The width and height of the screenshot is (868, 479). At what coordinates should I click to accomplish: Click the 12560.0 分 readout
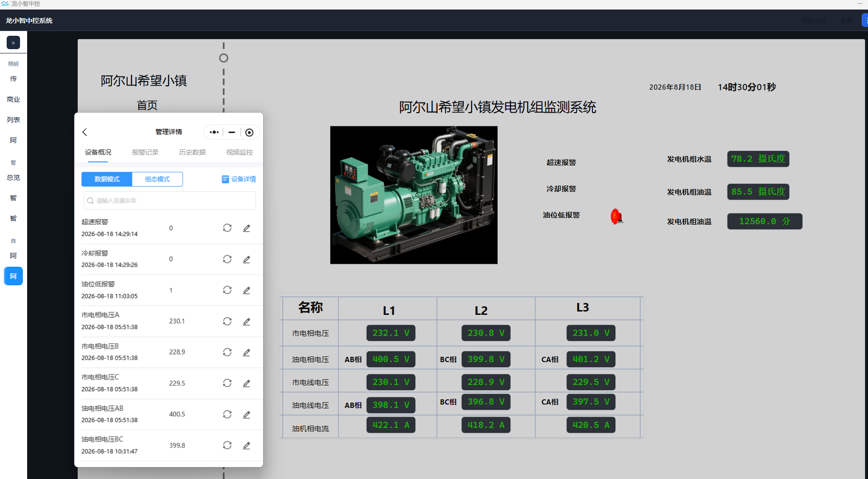[x=765, y=221]
